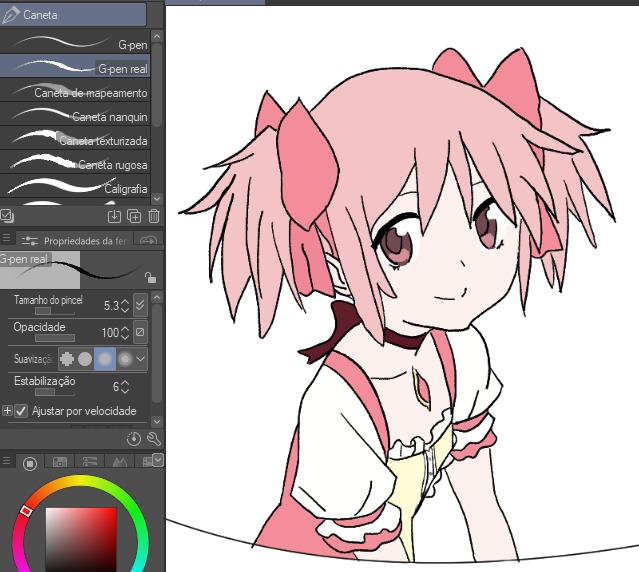Duplicate the current sub tool
The width and height of the screenshot is (639, 572).
134,216
